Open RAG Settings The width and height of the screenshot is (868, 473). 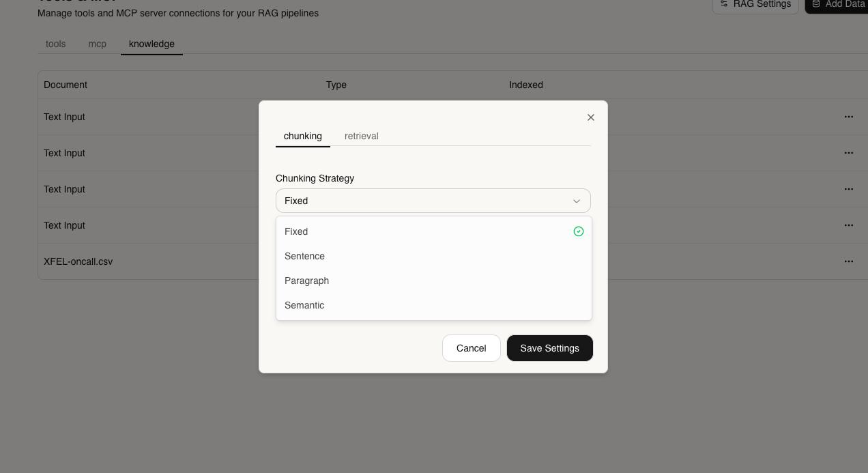point(755,3)
